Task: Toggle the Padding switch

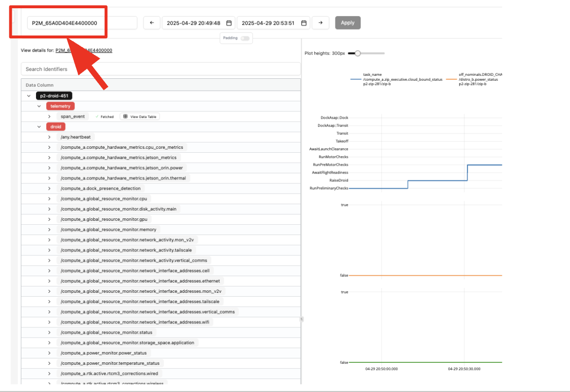Action: tap(246, 38)
